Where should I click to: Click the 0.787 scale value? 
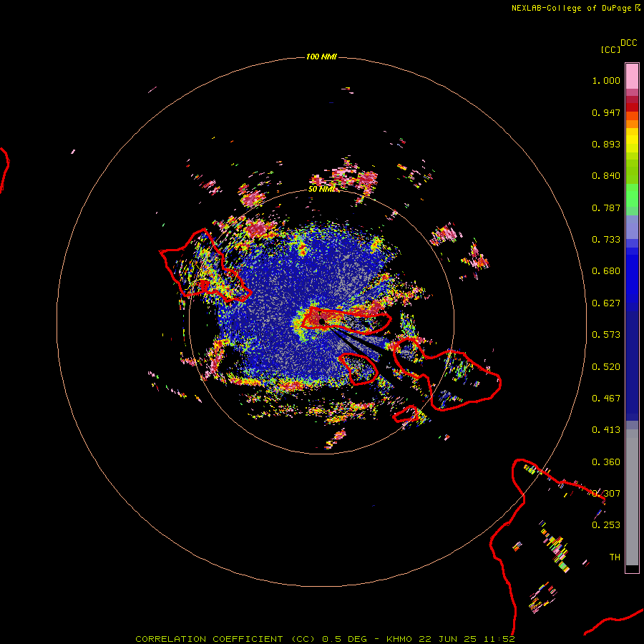pos(606,208)
